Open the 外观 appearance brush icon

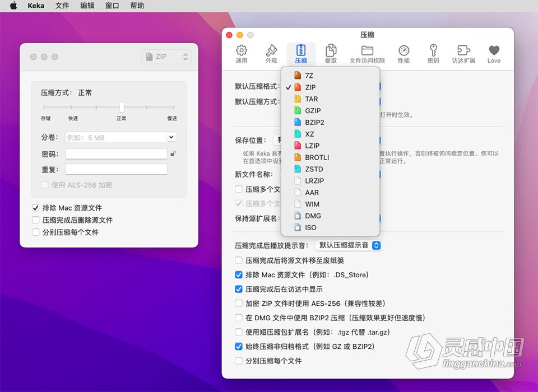pyautogui.click(x=271, y=51)
